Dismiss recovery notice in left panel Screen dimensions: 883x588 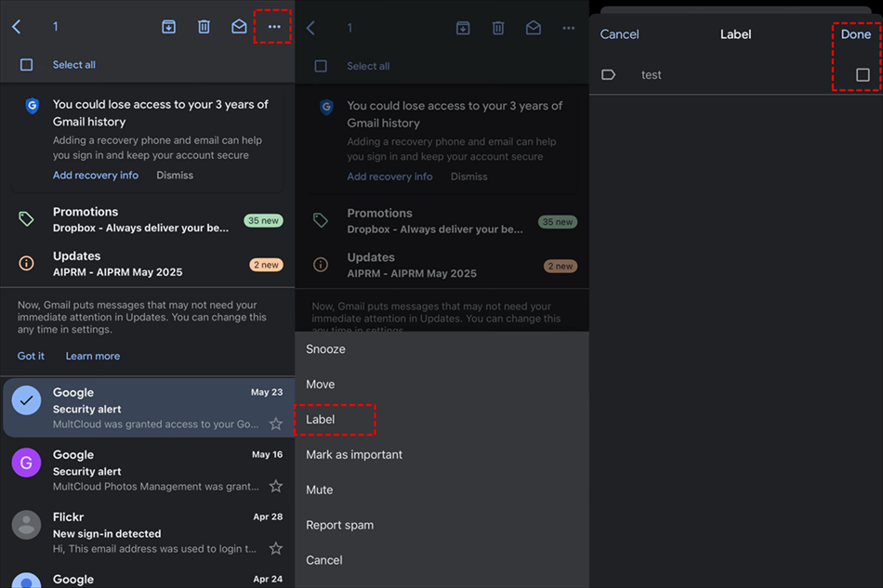[x=175, y=175]
